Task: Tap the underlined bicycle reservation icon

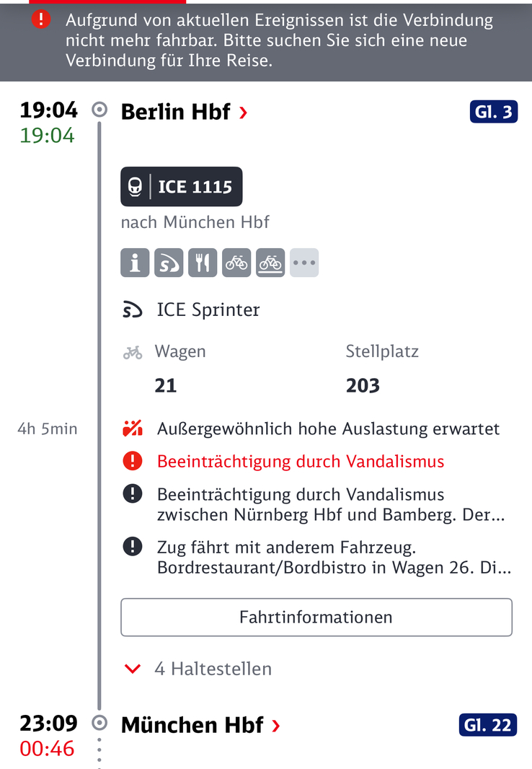Action: (x=270, y=263)
